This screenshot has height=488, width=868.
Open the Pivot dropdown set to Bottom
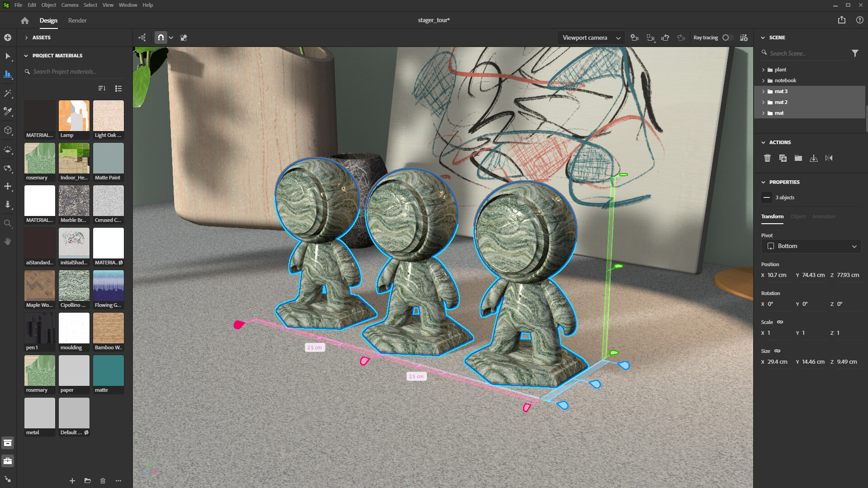(x=811, y=246)
